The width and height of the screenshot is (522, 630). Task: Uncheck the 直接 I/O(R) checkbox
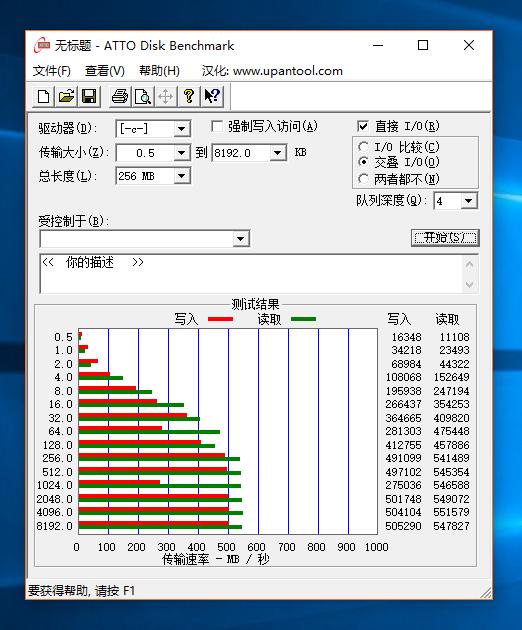tap(363, 127)
